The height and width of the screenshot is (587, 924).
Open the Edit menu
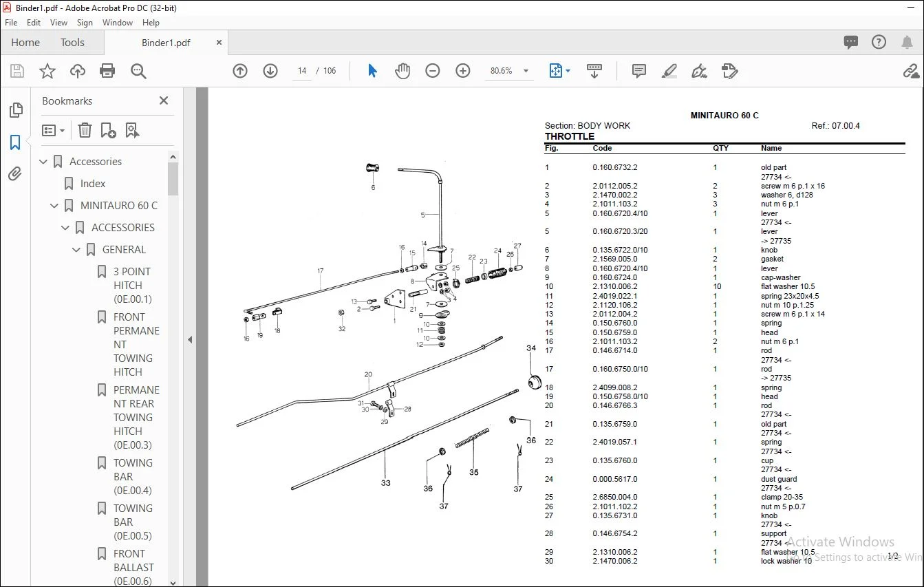tap(34, 23)
